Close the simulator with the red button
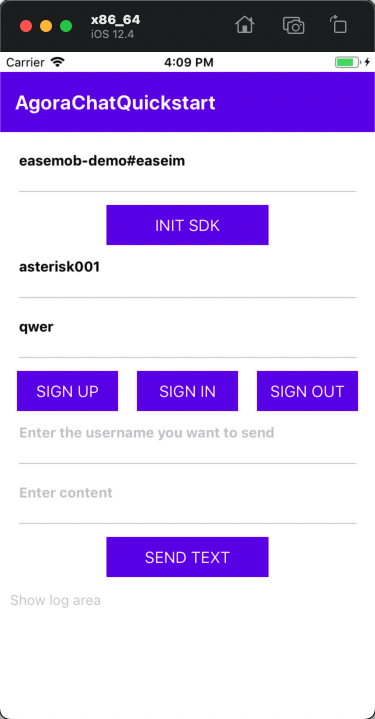The height and width of the screenshot is (719, 375). [x=26, y=26]
